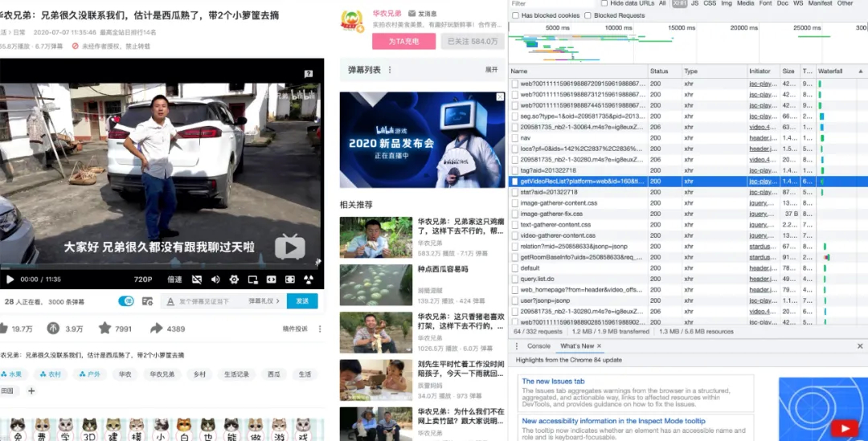Select the JS network filter
The image size is (868, 441).
[694, 3]
